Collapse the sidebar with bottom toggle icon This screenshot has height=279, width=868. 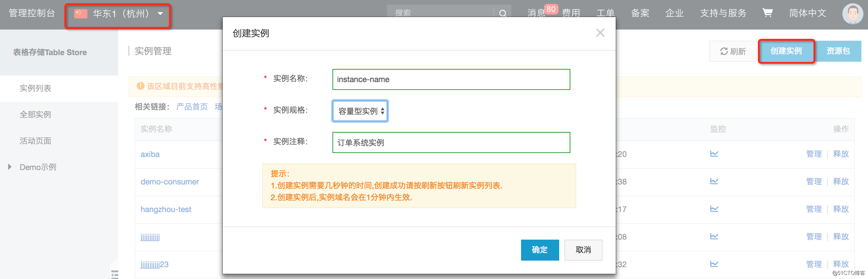click(x=115, y=274)
